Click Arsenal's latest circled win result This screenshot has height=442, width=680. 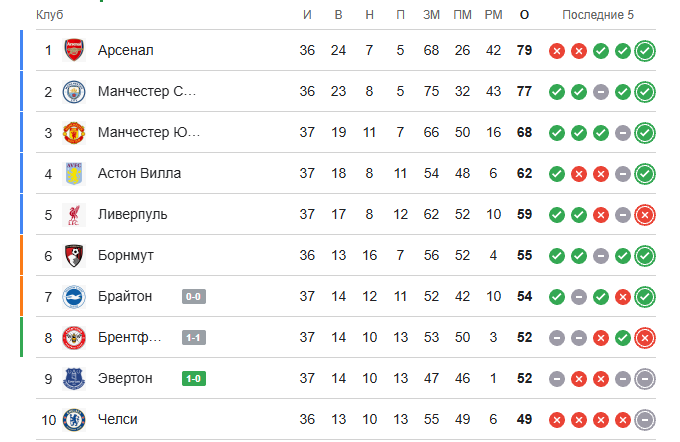tap(644, 51)
